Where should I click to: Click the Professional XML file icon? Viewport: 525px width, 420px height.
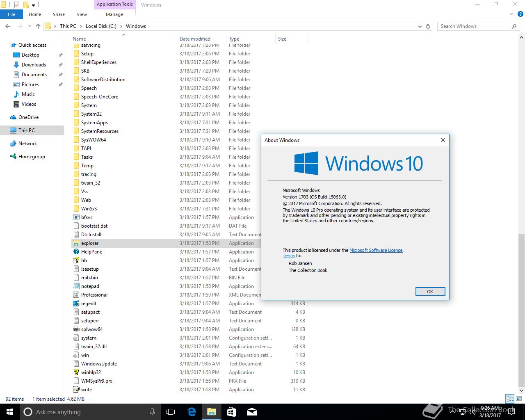coord(76,295)
